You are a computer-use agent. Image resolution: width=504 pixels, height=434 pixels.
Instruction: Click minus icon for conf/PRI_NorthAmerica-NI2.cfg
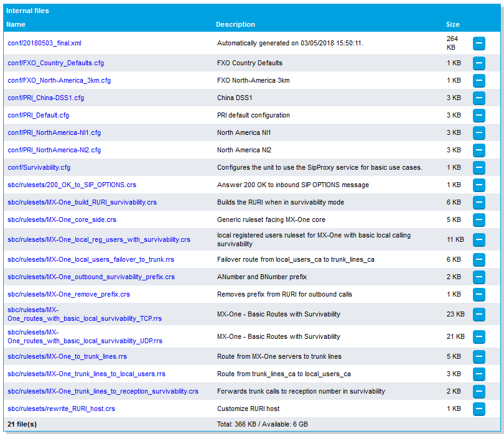click(478, 150)
